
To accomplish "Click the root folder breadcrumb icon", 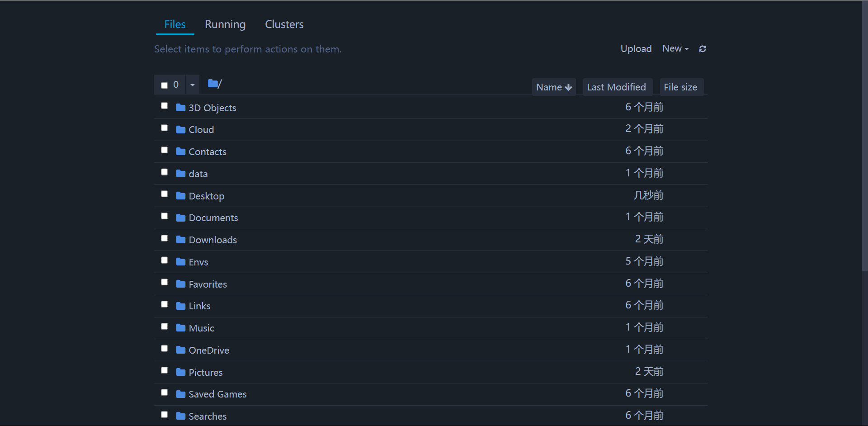I will point(213,83).
